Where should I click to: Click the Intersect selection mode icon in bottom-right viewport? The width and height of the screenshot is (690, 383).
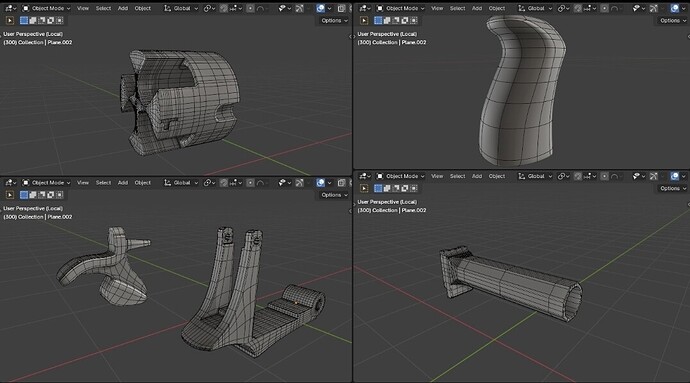pyautogui.click(x=414, y=188)
